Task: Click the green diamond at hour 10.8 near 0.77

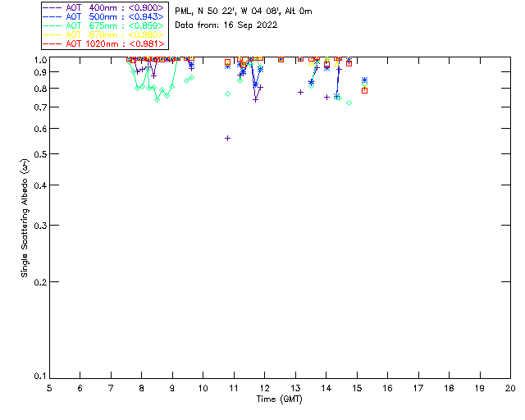Action: 228,94
